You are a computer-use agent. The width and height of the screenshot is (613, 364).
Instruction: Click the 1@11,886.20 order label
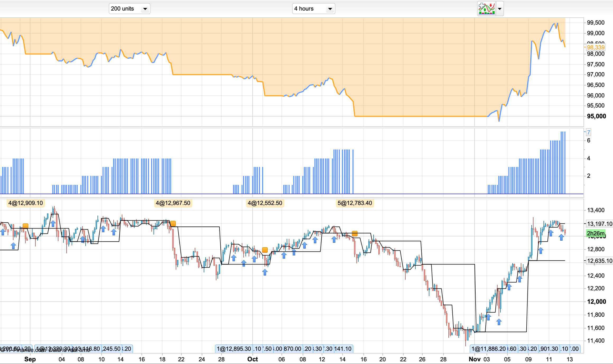(488, 349)
